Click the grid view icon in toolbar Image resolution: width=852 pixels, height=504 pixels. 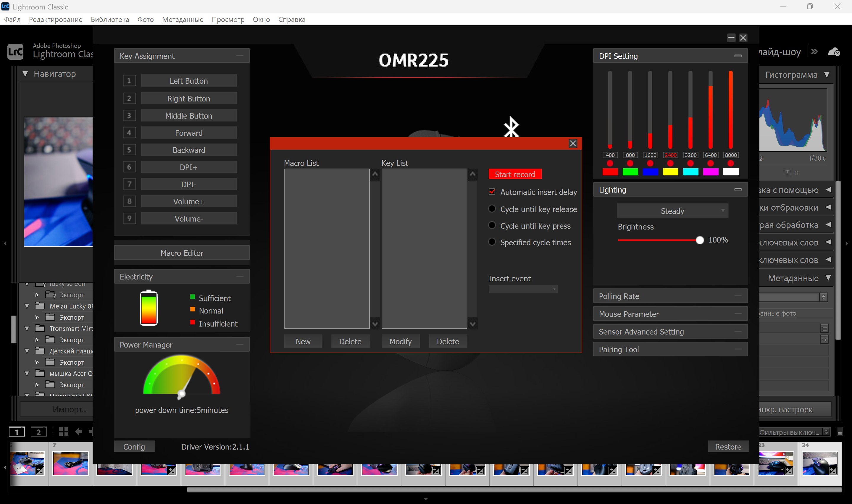(64, 432)
